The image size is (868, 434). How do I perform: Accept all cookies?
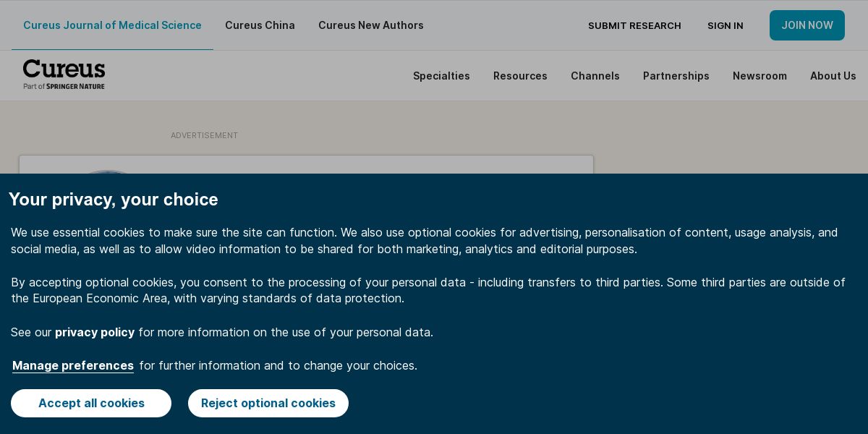pyautogui.click(x=91, y=403)
